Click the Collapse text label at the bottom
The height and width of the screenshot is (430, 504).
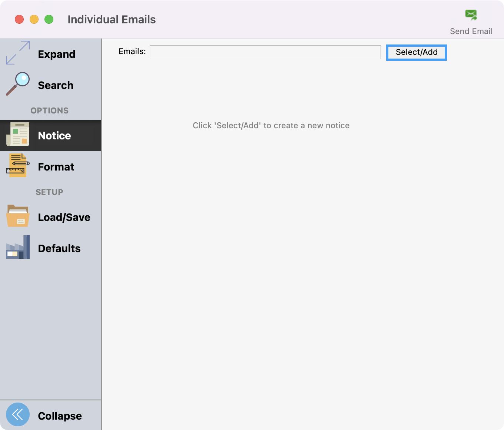[x=60, y=416]
